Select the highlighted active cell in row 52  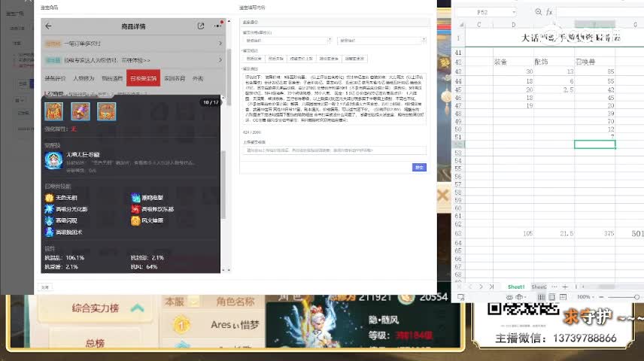tap(594, 144)
